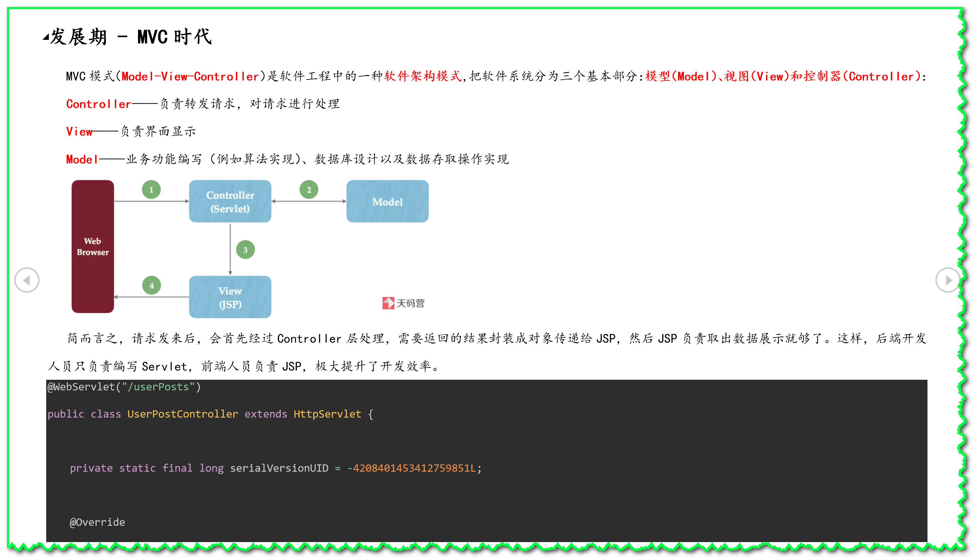Select the Model box in diagram

coord(387,201)
